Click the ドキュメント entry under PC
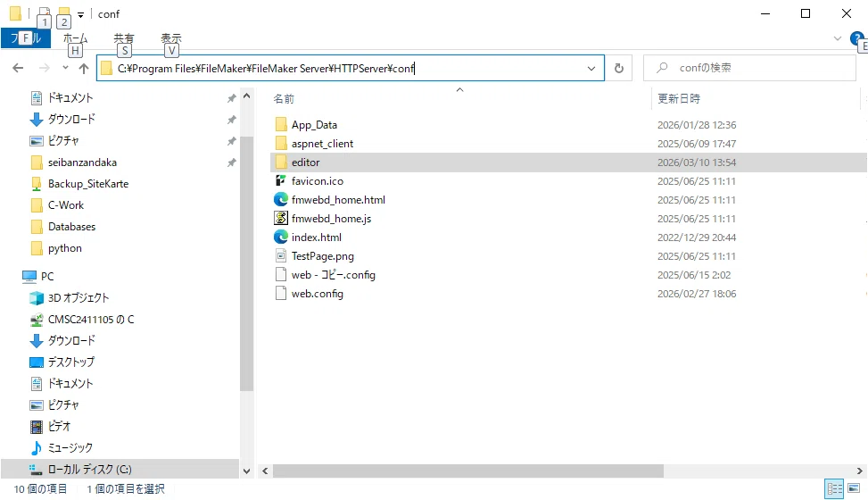 [70, 384]
